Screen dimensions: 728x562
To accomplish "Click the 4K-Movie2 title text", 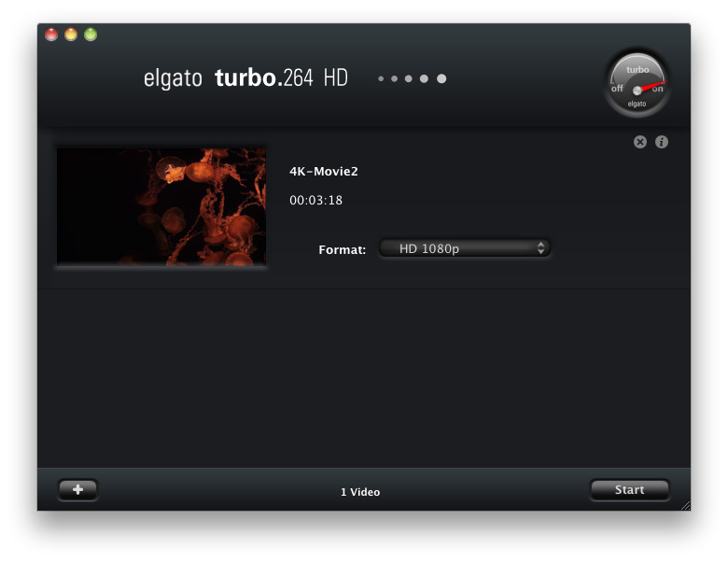I will (324, 172).
